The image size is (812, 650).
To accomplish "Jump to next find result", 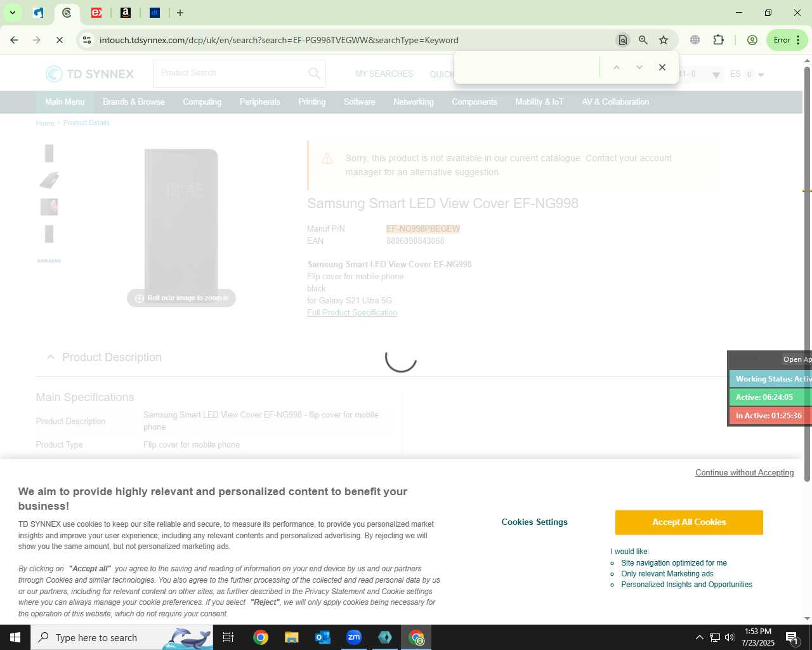I will pyautogui.click(x=639, y=67).
